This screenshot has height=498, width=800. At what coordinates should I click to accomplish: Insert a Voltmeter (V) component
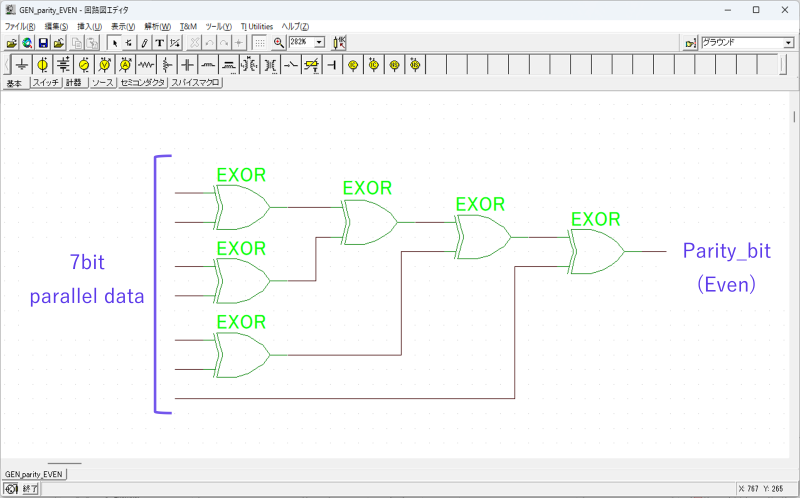105,65
